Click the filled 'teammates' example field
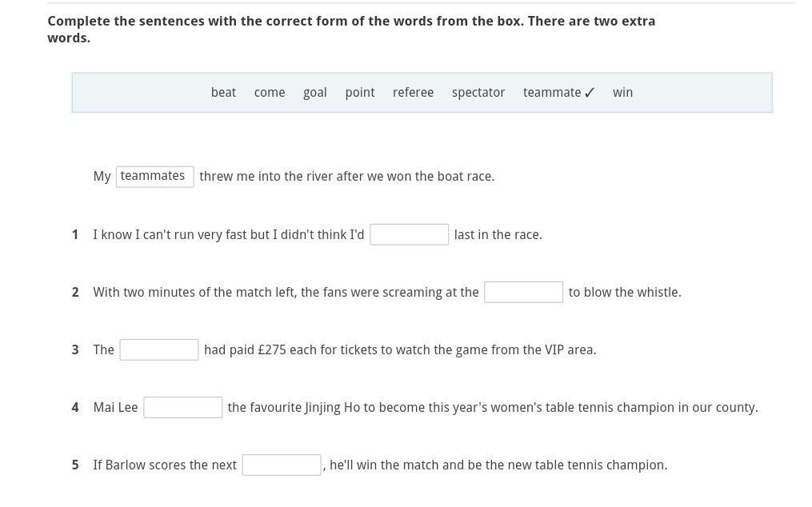This screenshot has width=812, height=507. pyautogui.click(x=155, y=177)
